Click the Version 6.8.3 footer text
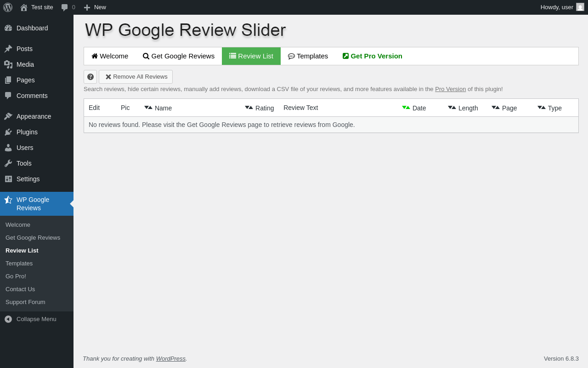Viewport: 588px width, 368px height. coord(561,358)
